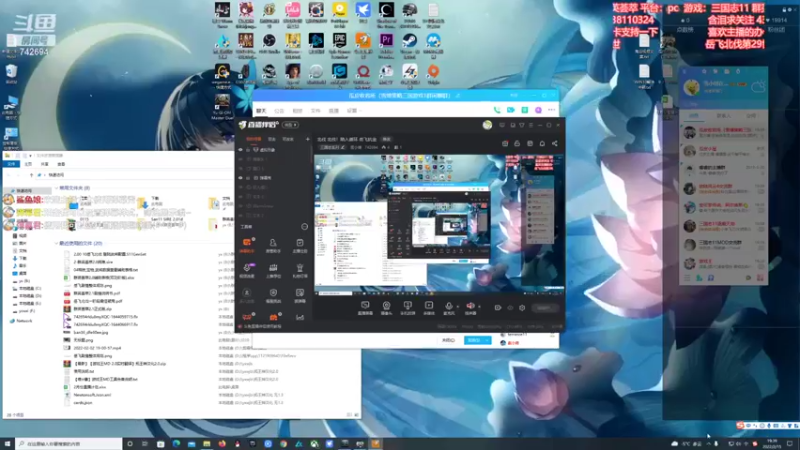Open the Windows Start menu
The image size is (800, 450).
point(7,444)
